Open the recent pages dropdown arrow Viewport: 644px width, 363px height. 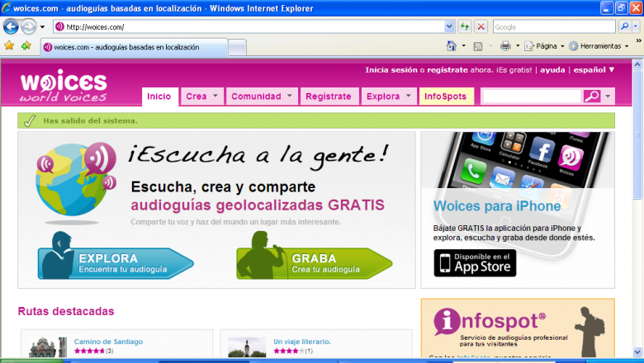42,27
